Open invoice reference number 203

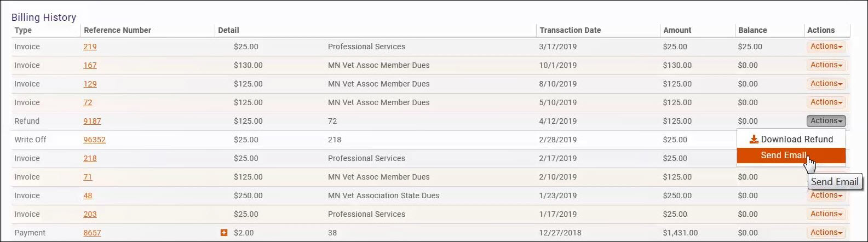pos(90,215)
